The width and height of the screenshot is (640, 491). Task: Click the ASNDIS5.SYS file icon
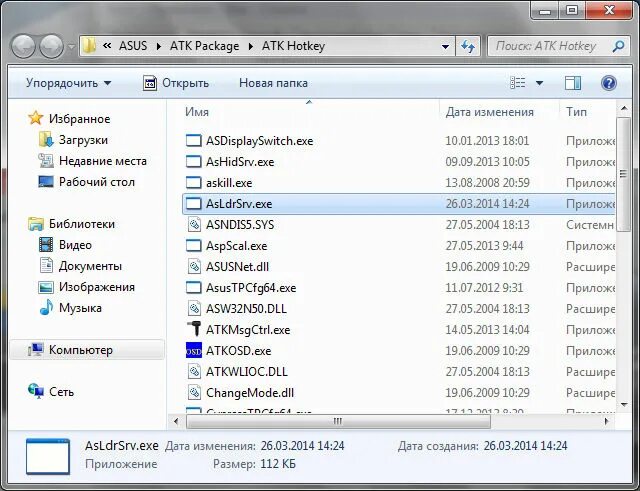pyautogui.click(x=193, y=225)
